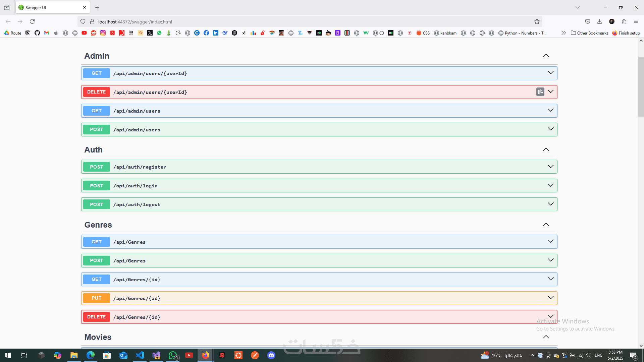
Task: Click the Finish setup bookmark link
Action: click(x=626, y=33)
